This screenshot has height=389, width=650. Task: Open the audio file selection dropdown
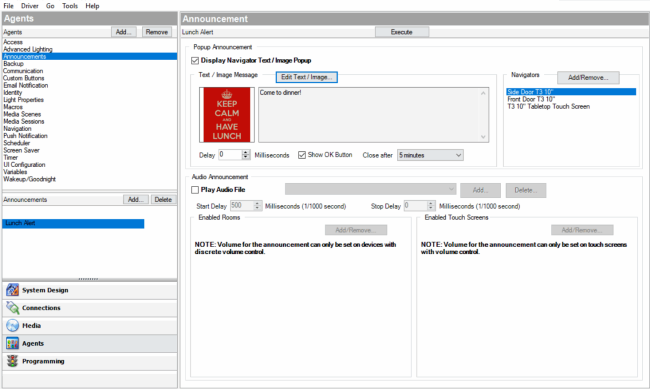click(x=370, y=190)
